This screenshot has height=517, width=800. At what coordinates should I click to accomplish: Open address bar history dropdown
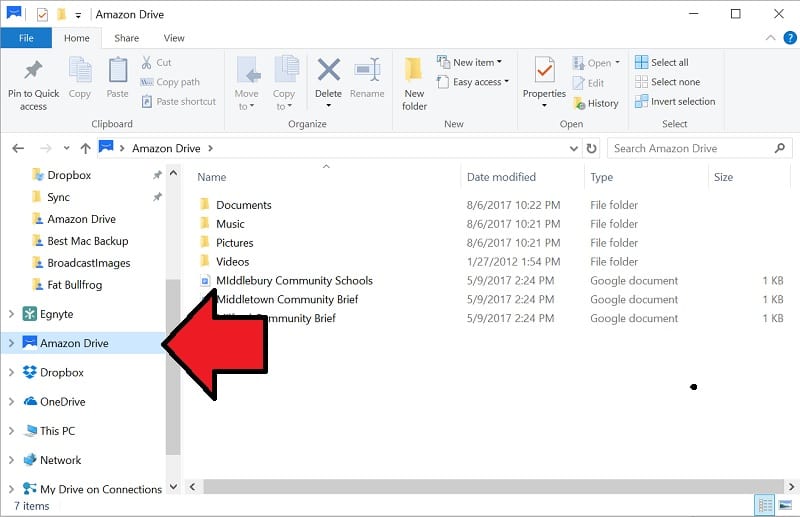click(x=573, y=149)
